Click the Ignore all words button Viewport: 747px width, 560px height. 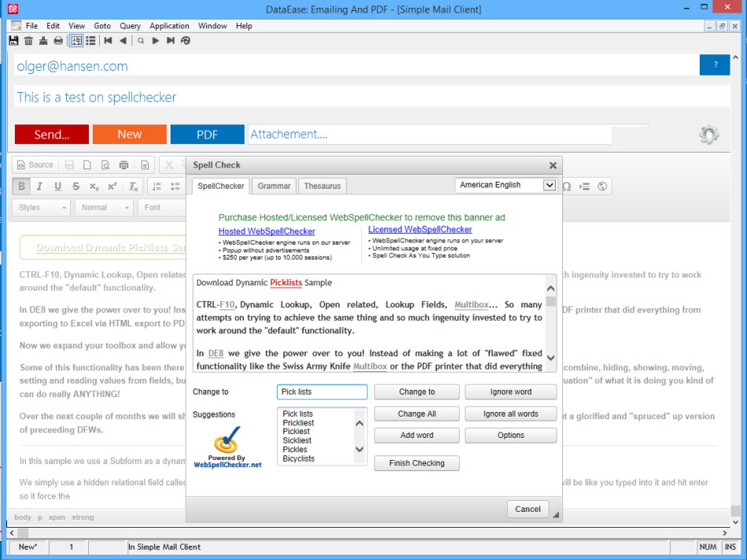coord(510,414)
